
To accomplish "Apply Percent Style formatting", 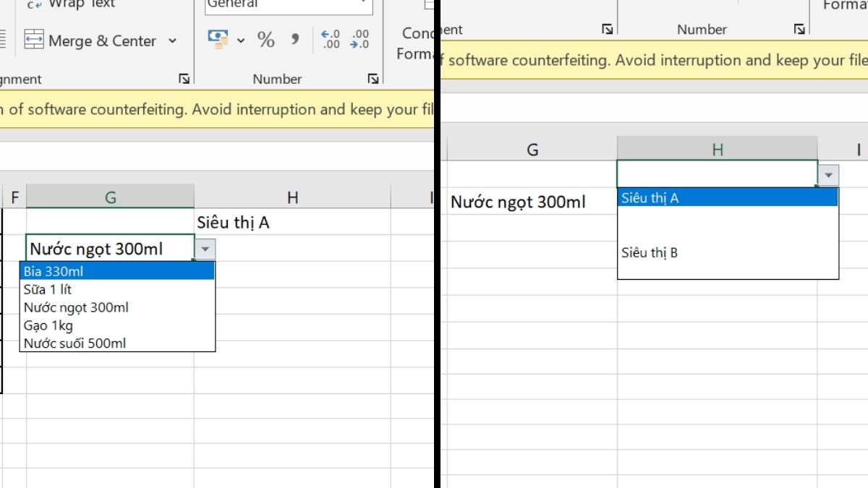I will (x=265, y=39).
